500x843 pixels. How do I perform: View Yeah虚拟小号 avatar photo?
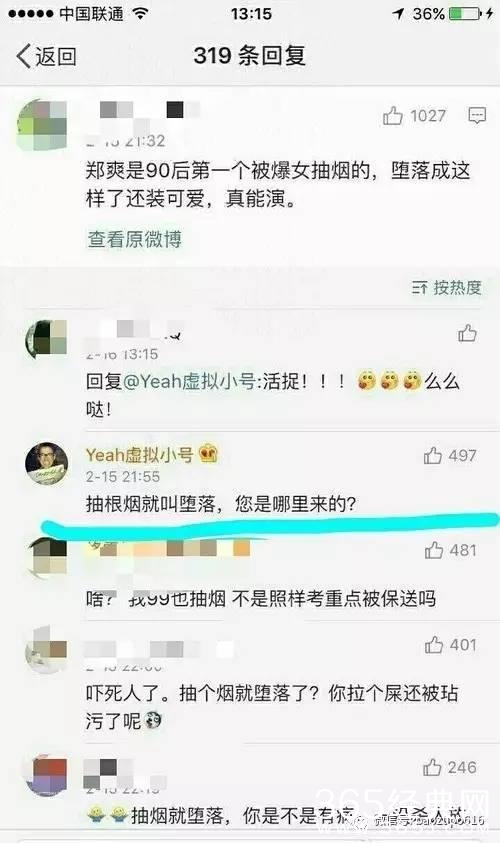coord(47,463)
